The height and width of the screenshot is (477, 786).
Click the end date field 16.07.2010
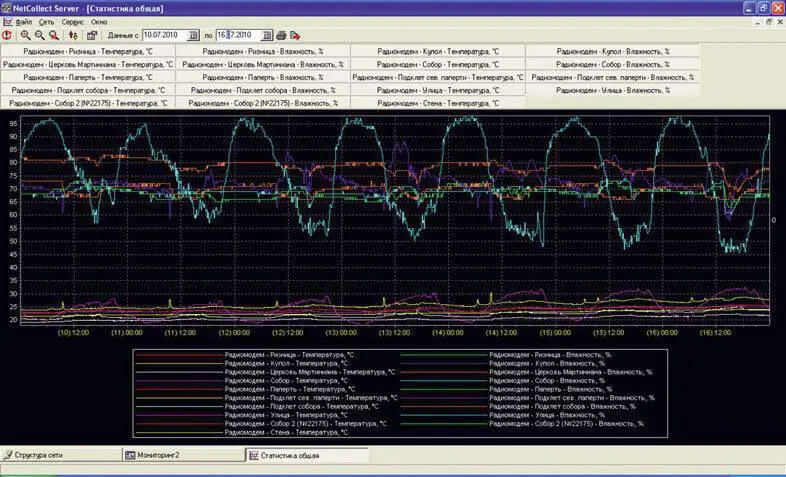click(x=239, y=35)
